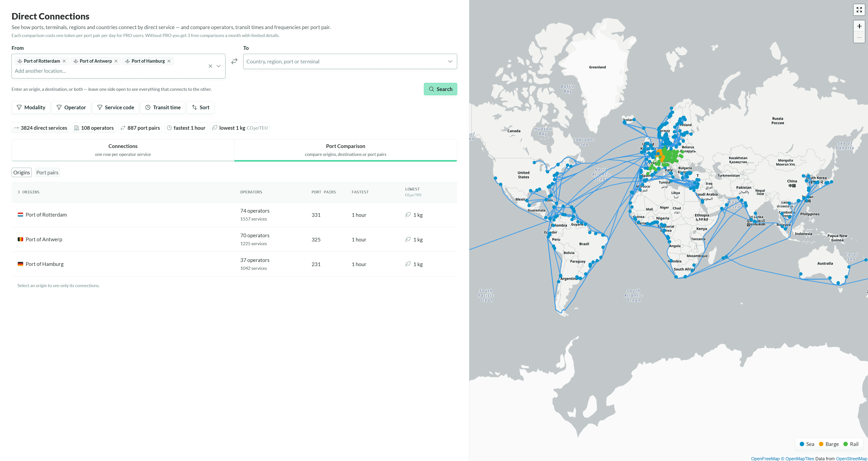Click the Germany flag icon for Hamburg

(x=20, y=264)
